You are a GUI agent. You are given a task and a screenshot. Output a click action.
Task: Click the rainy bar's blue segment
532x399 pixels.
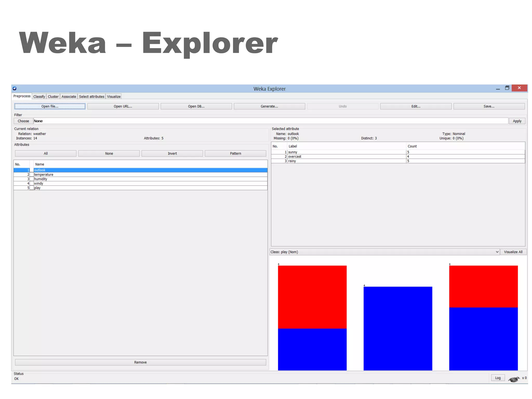(x=483, y=339)
